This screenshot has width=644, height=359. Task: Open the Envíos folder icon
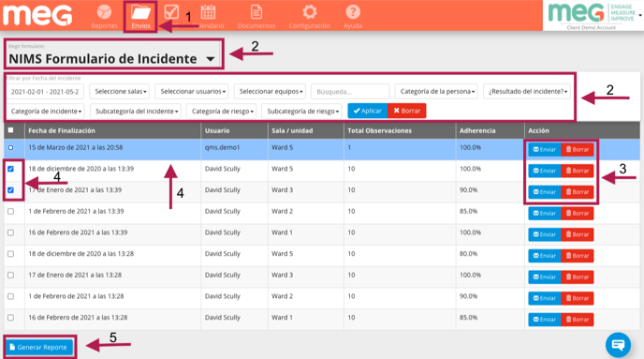(140, 12)
